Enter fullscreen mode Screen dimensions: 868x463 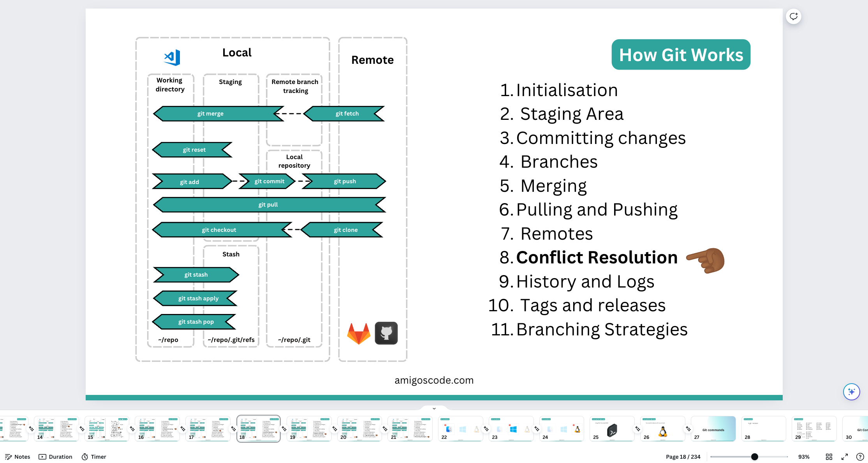[x=844, y=457]
